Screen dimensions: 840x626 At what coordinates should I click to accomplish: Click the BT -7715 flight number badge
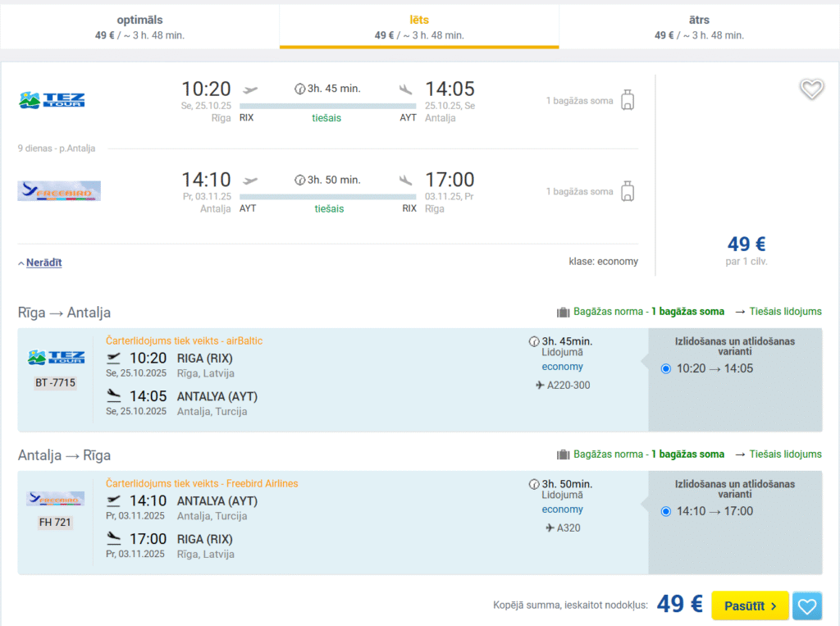[55, 382]
